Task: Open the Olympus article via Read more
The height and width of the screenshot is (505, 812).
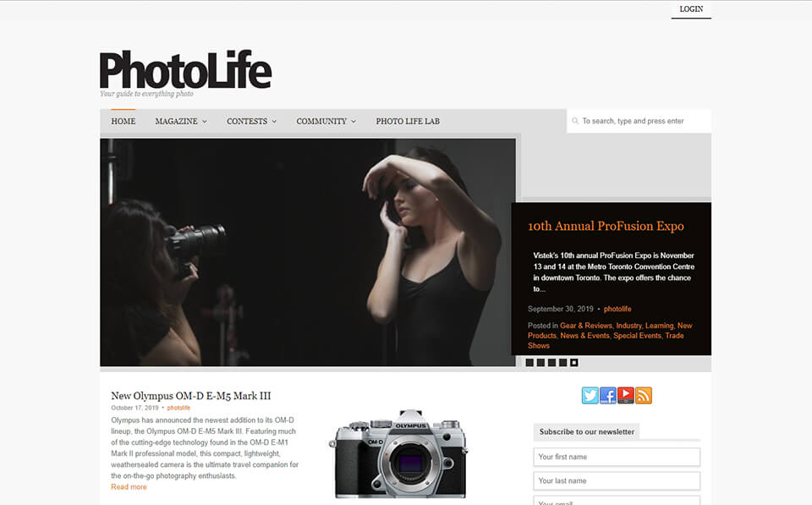Action: [x=129, y=486]
